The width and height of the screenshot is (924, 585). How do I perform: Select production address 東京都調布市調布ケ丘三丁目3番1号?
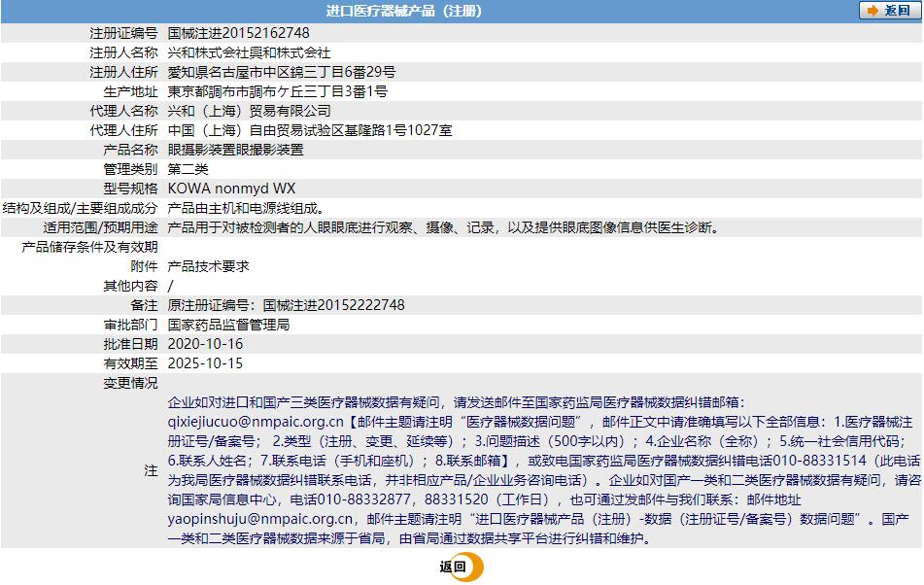(277, 91)
